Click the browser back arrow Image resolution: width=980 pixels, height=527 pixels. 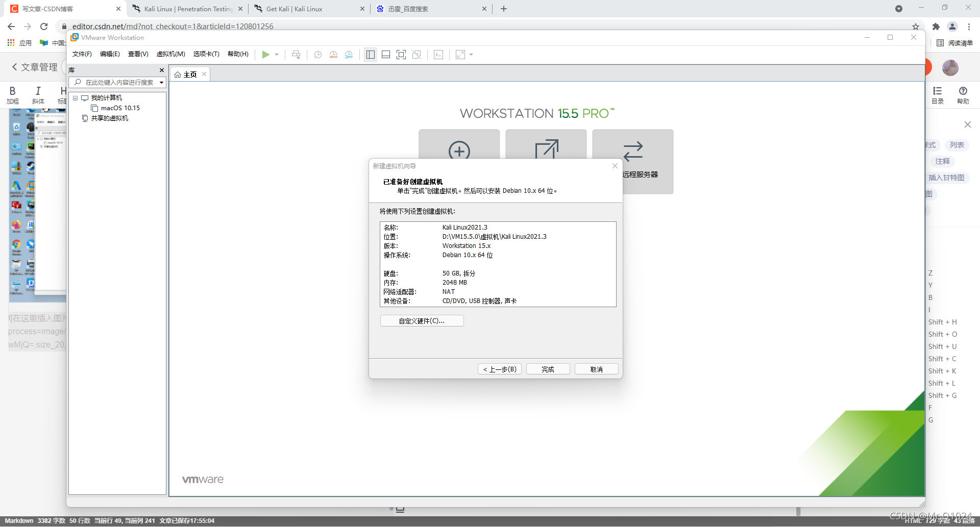(11, 27)
